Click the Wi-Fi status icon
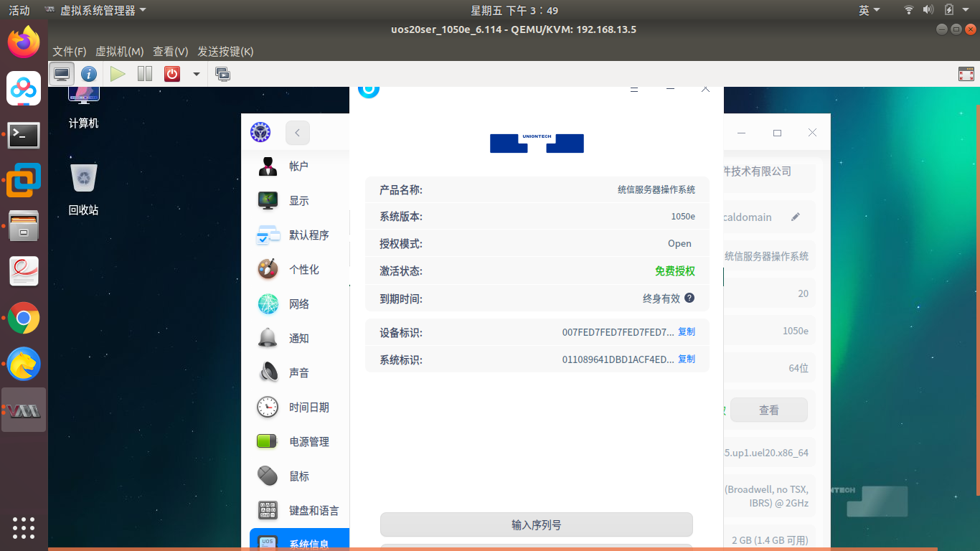This screenshot has width=980, height=551. (x=909, y=10)
